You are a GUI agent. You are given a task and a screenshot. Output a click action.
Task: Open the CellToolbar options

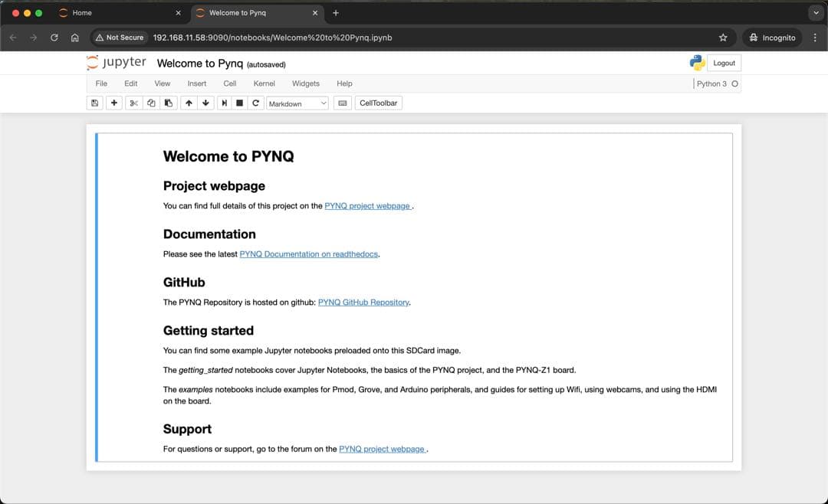coord(378,103)
